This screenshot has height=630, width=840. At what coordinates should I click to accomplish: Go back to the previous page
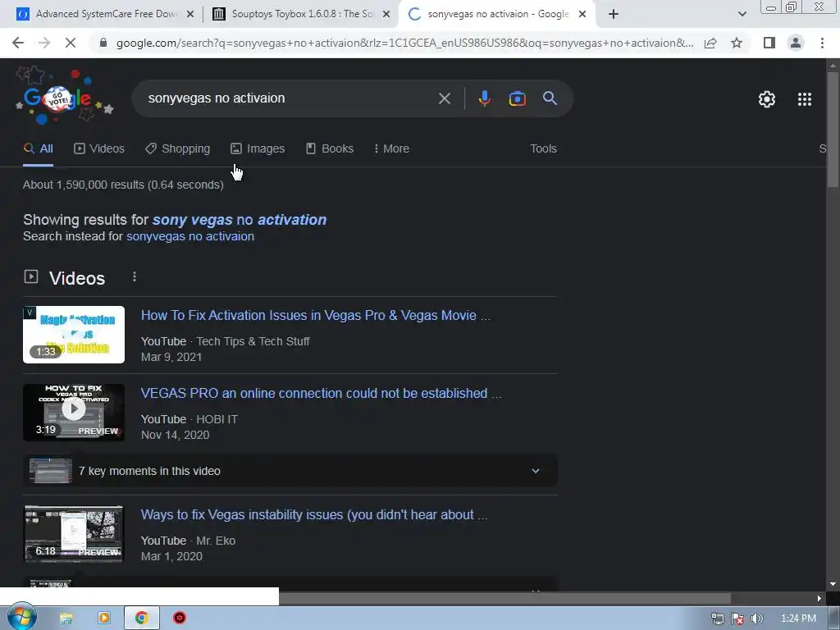[18, 43]
